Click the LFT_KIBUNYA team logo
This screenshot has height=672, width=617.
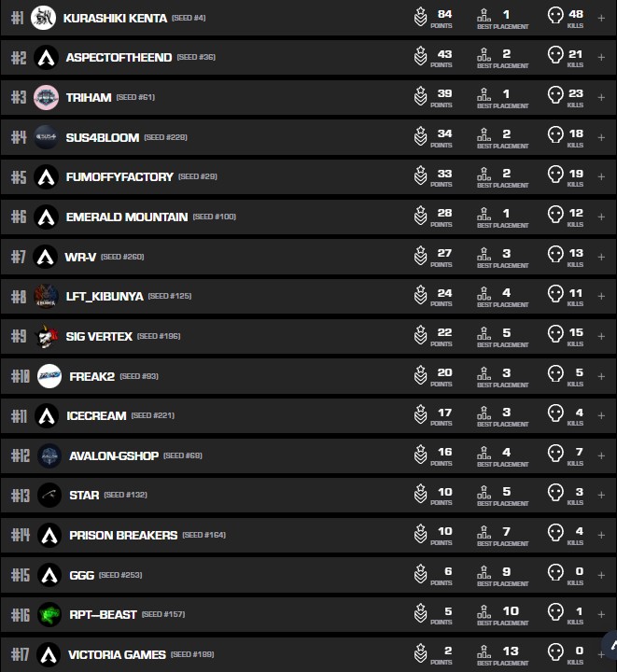tap(46, 296)
